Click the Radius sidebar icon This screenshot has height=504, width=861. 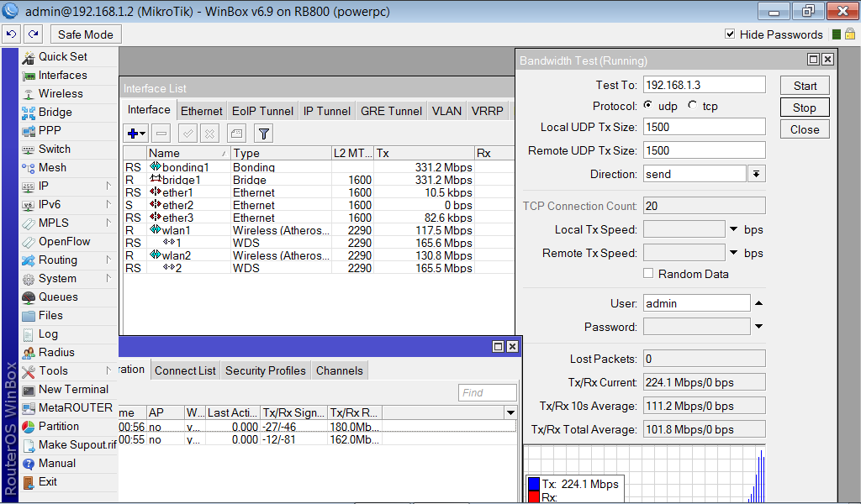click(x=28, y=353)
